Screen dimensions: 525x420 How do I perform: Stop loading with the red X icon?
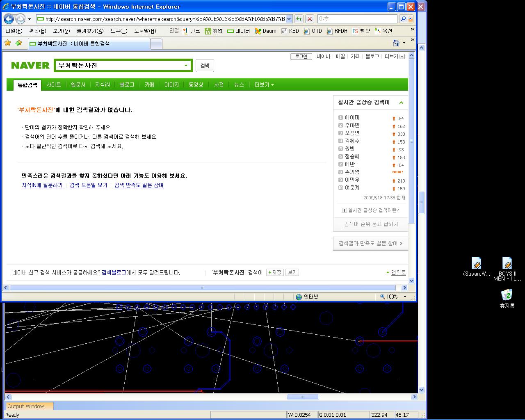310,19
